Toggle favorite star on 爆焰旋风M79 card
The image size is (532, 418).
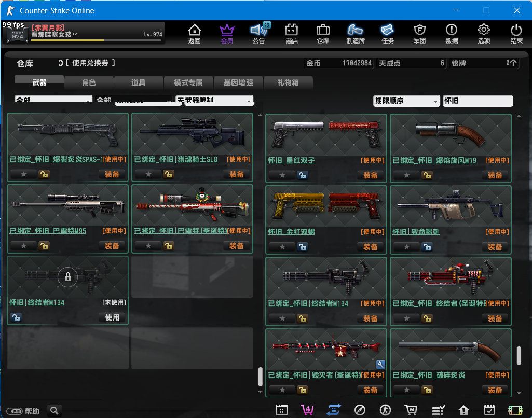[407, 175]
